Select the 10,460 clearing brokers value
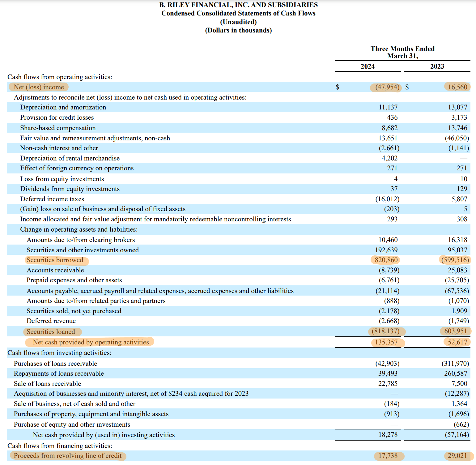Screen dimensions: 476x465 click(x=388, y=240)
